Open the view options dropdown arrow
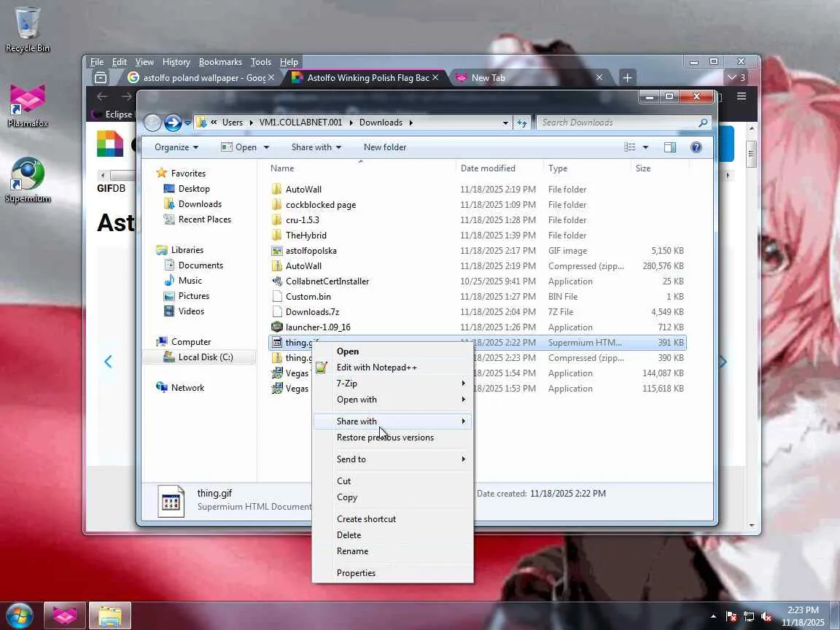Viewport: 840px width, 630px height. [x=645, y=147]
